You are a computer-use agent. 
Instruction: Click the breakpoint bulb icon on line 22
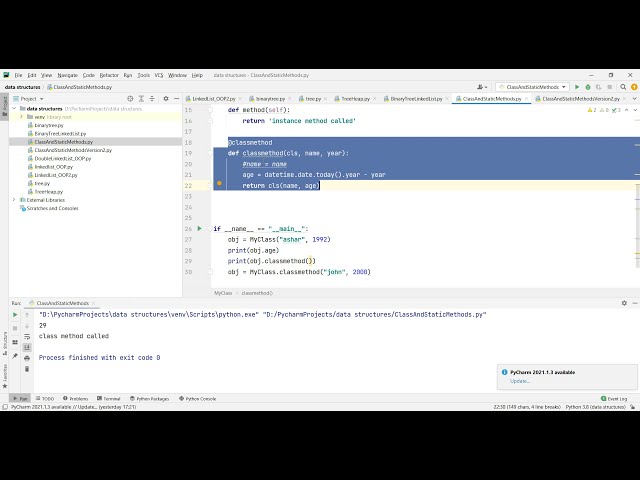(219, 184)
